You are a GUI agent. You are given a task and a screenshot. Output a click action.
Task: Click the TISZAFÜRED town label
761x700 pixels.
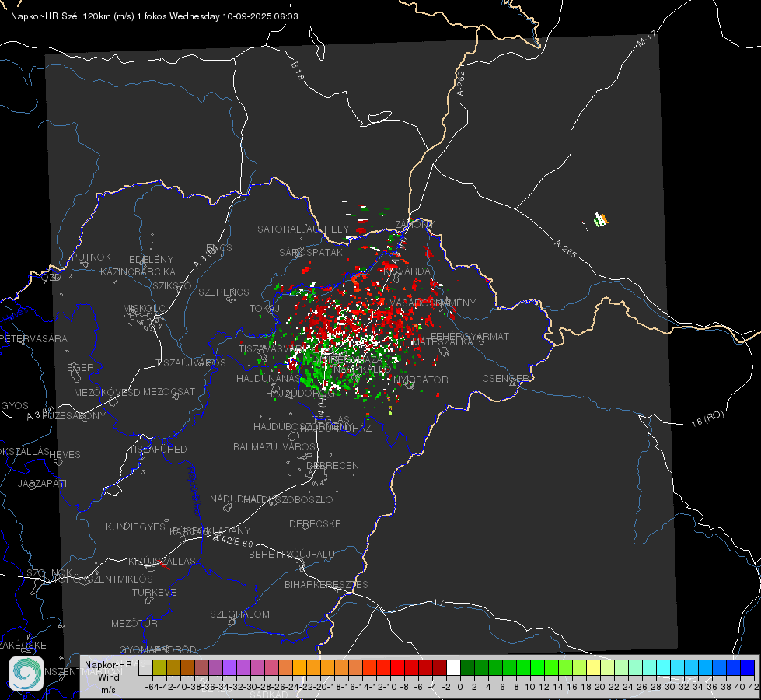(x=158, y=449)
